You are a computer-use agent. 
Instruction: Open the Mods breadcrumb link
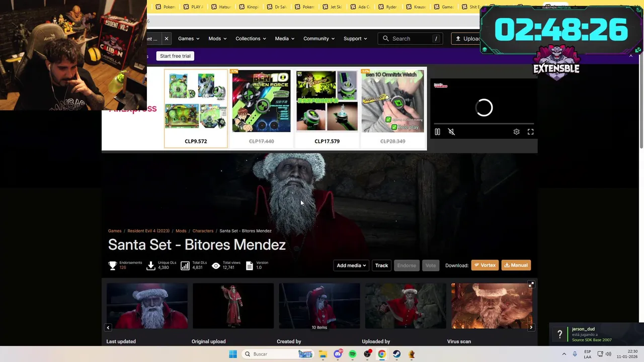[x=181, y=231]
